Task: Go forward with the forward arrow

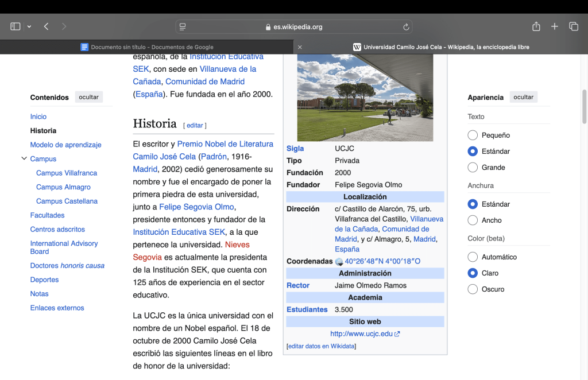Action: pos(64,26)
